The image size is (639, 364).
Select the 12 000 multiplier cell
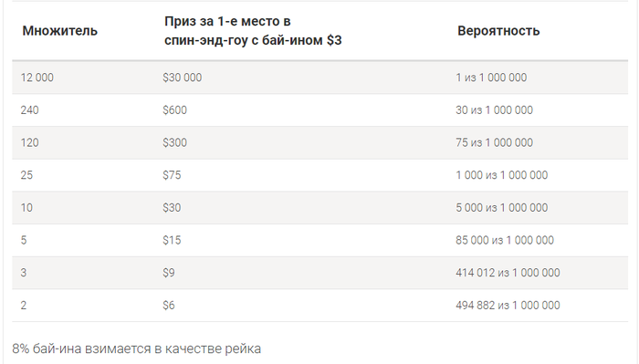click(x=37, y=78)
